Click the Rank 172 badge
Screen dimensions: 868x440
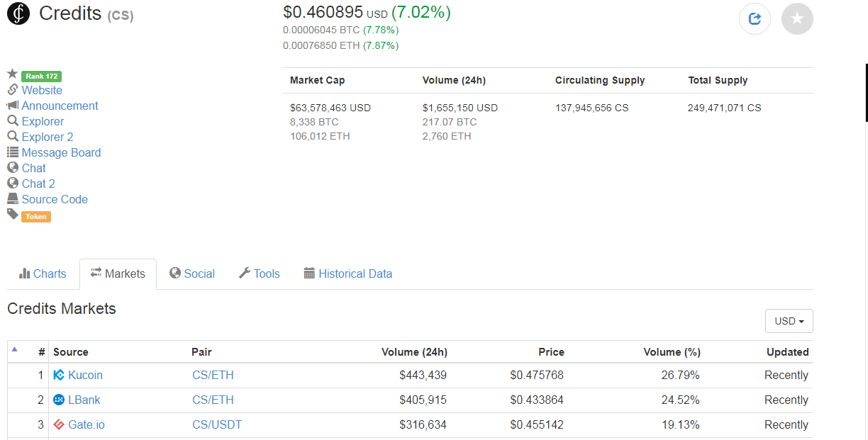[x=42, y=76]
